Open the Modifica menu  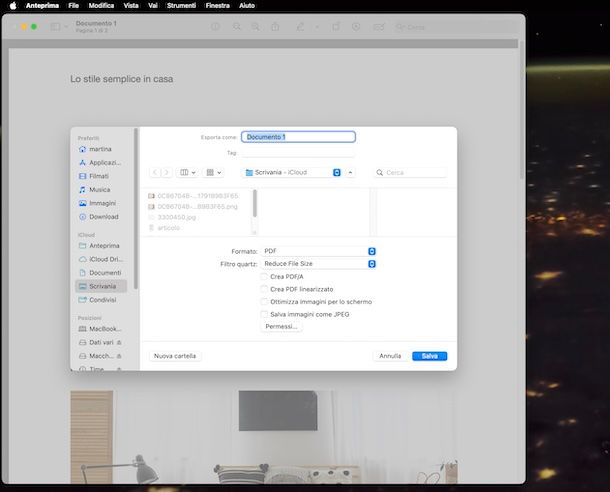pos(101,6)
